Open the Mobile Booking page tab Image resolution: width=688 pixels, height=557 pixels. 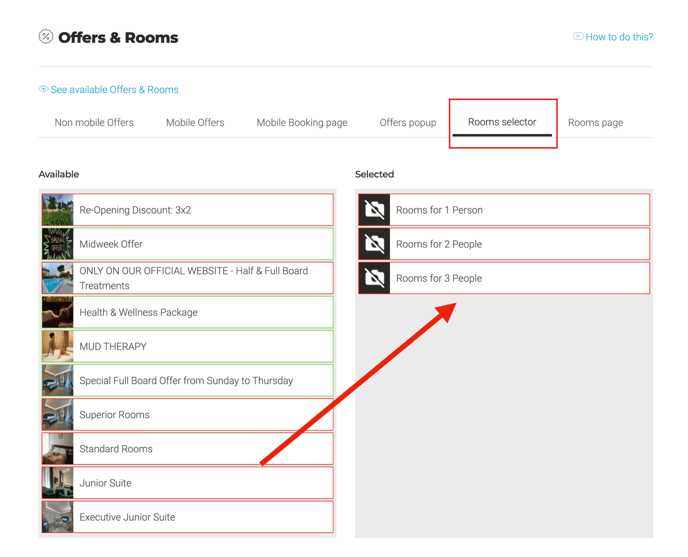point(302,123)
